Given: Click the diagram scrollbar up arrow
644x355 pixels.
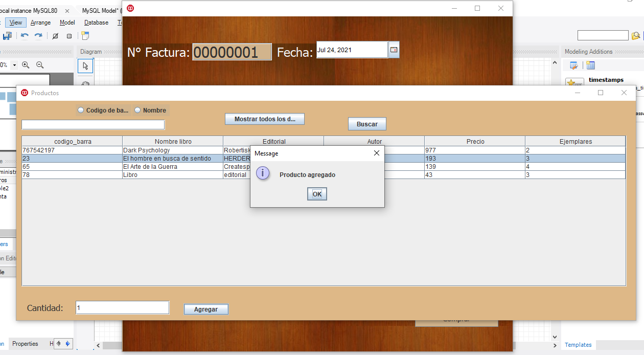Looking at the screenshot, I should pos(556,62).
